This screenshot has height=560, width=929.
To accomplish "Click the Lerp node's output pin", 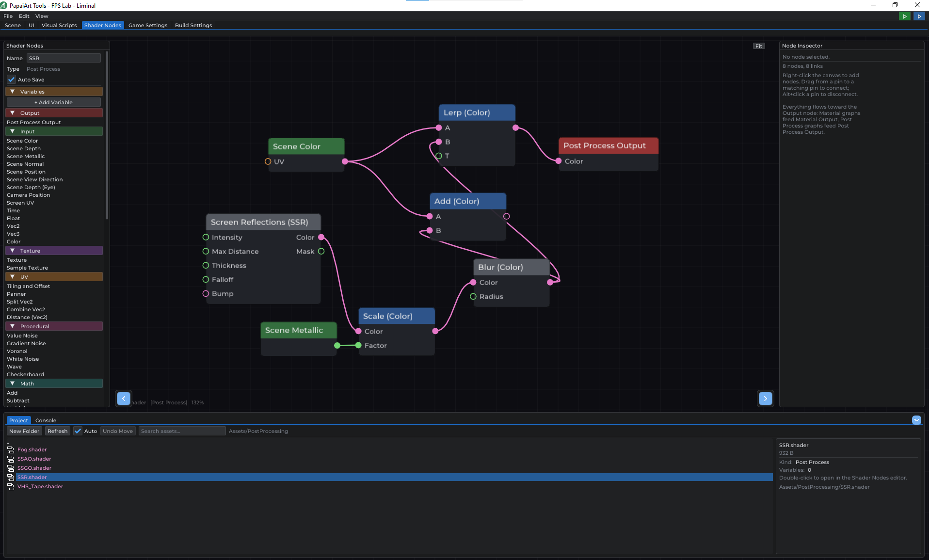I will click(x=515, y=128).
